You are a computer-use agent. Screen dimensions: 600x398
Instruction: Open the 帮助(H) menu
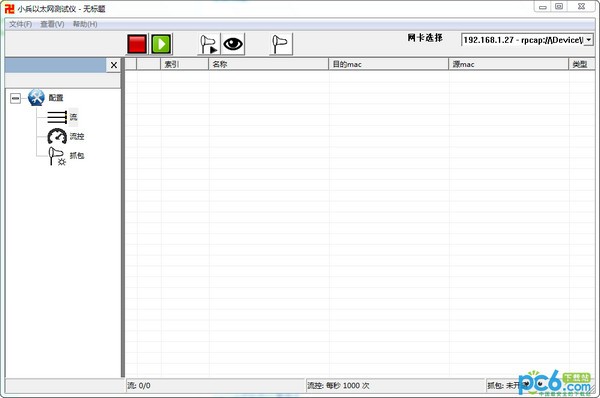[x=85, y=24]
